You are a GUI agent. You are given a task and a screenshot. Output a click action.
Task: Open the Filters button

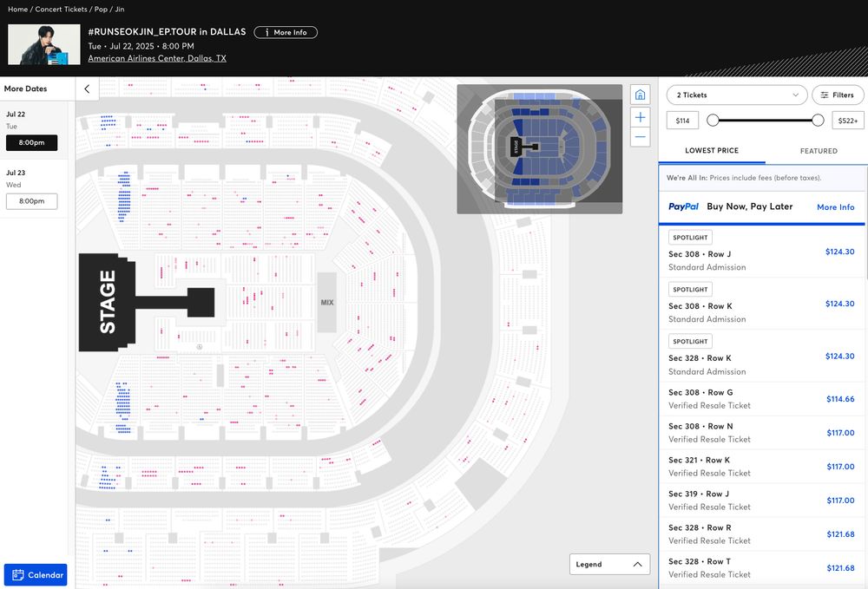pyautogui.click(x=838, y=95)
